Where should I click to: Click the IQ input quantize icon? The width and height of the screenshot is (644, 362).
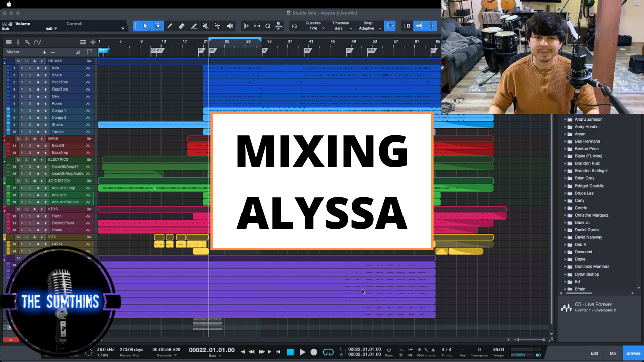(x=294, y=26)
